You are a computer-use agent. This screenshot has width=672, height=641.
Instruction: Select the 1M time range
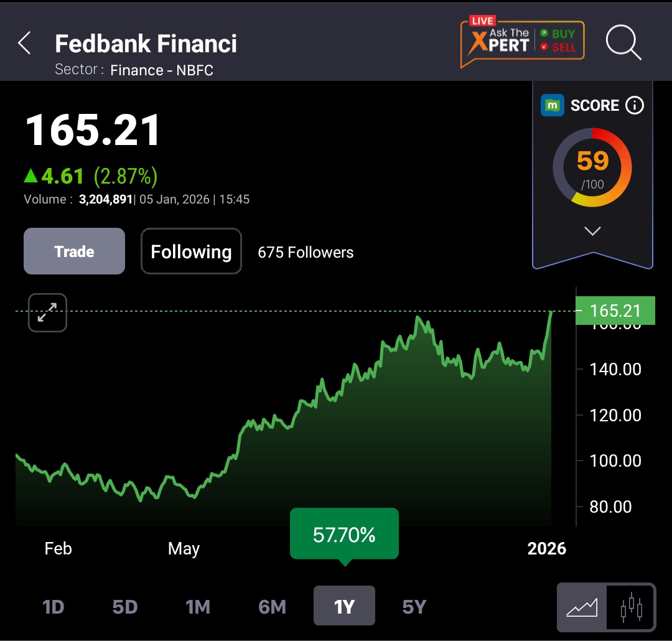pyautogui.click(x=198, y=607)
